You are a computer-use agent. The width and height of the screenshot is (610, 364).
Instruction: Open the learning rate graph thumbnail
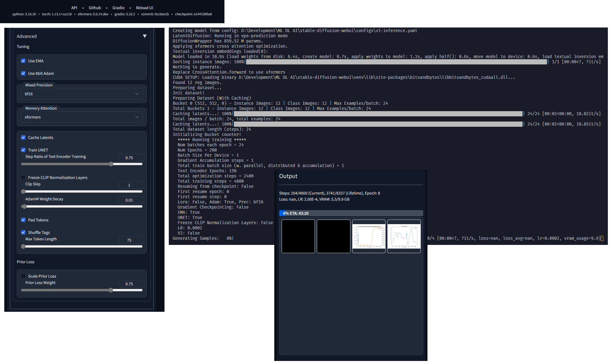pyautogui.click(x=369, y=236)
